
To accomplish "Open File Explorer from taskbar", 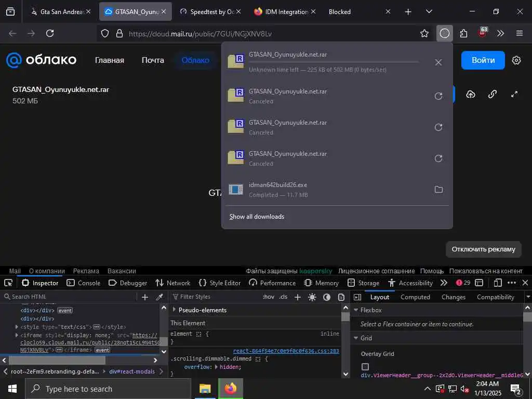I will [x=205, y=389].
